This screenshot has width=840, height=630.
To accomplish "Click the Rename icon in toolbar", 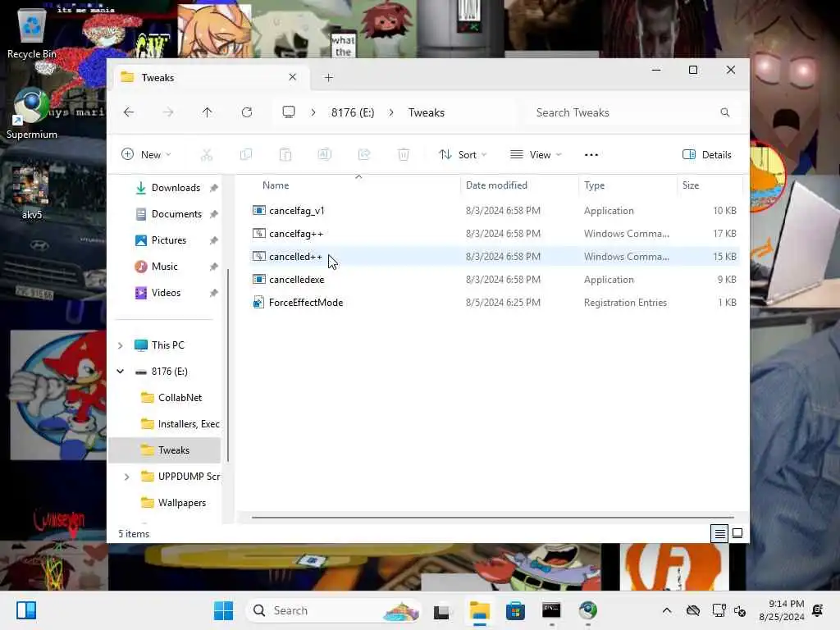I will pyautogui.click(x=325, y=155).
